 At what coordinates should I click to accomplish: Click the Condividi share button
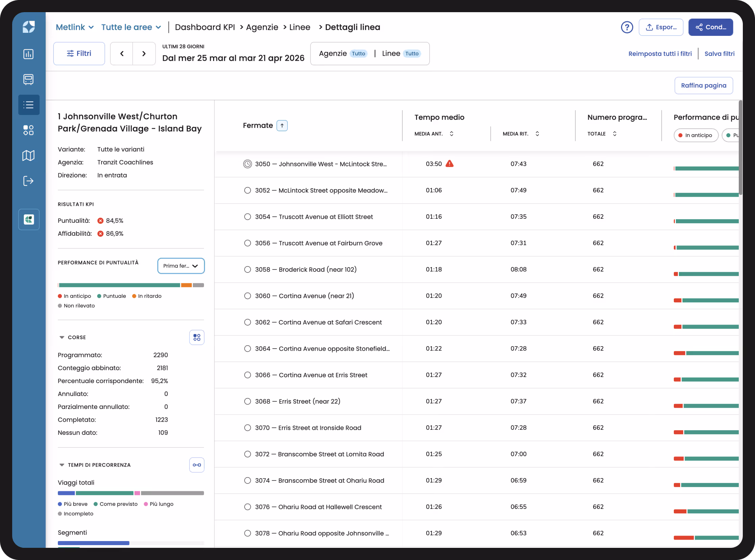point(711,27)
